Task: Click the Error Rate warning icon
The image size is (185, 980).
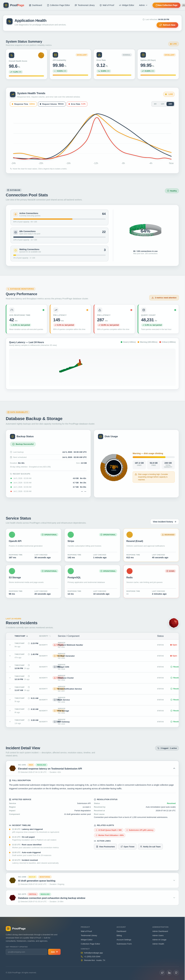Action: click(x=99, y=55)
